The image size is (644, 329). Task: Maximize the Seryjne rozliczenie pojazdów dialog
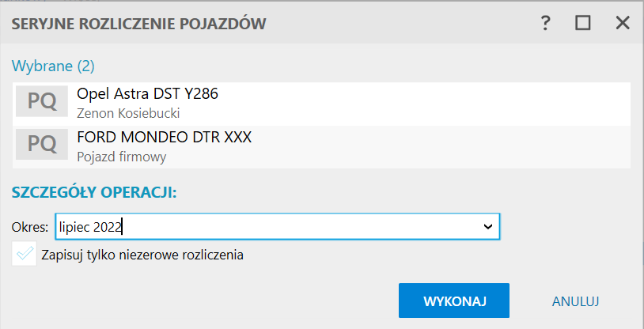pos(583,24)
